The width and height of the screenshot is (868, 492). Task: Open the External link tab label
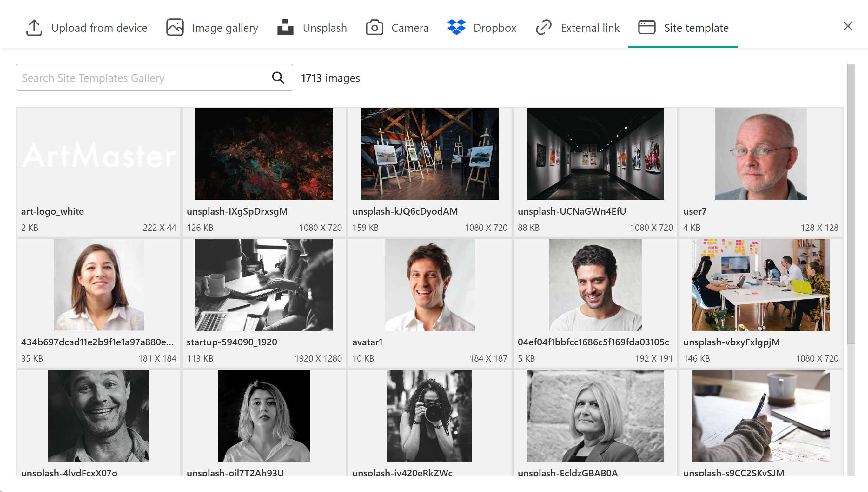[590, 28]
